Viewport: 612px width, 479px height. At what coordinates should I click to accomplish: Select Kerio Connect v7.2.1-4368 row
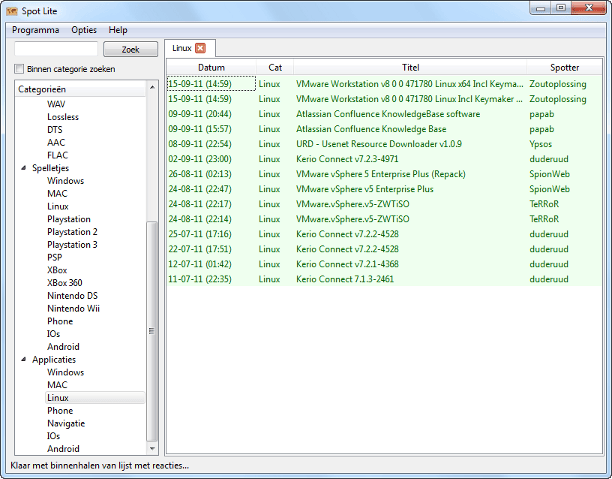click(384, 264)
